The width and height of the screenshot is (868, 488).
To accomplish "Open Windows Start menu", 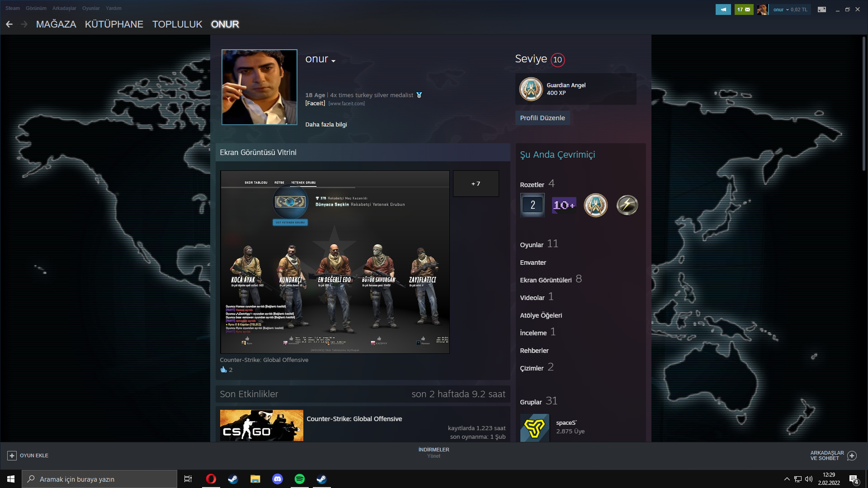I will (x=11, y=479).
